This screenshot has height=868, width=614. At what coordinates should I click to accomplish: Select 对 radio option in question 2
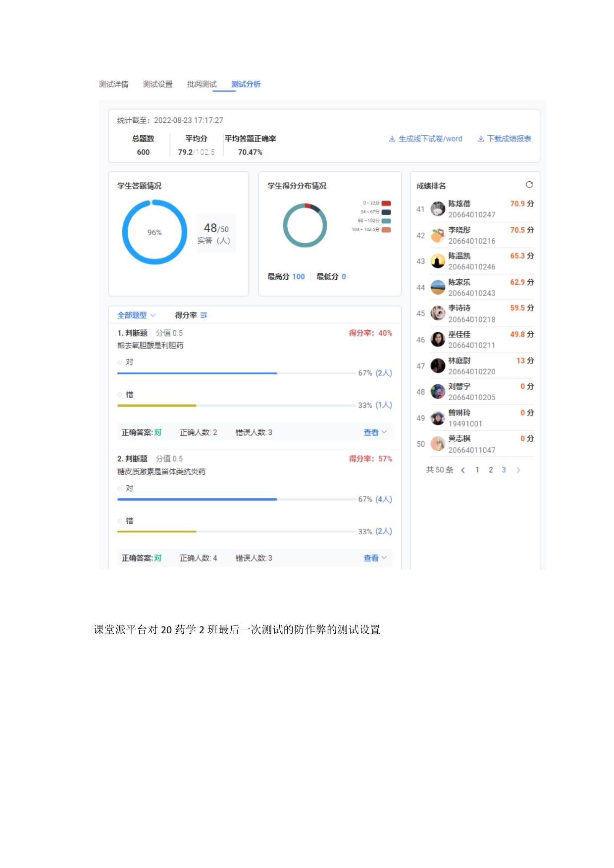(x=120, y=489)
